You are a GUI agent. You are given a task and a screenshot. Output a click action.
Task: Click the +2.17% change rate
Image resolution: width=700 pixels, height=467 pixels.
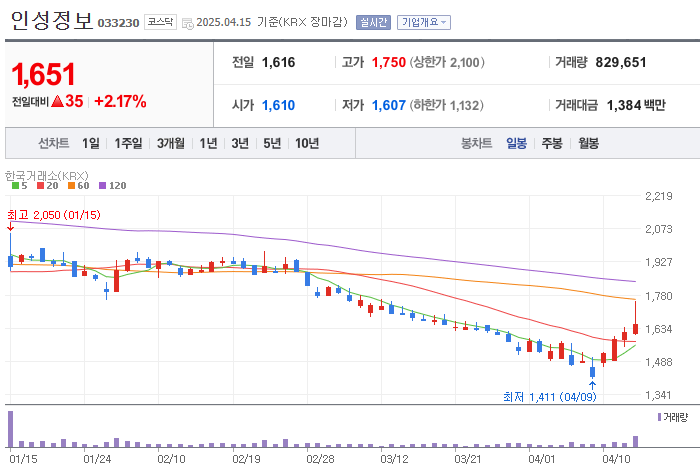point(120,101)
